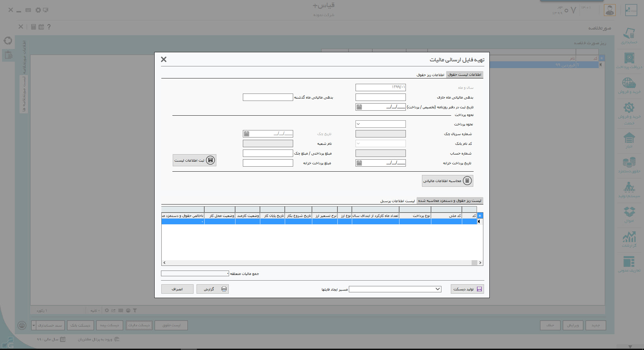Screen dimensions: 644x350
Task: Click the round print button at bottom left
Action: (22, 325)
